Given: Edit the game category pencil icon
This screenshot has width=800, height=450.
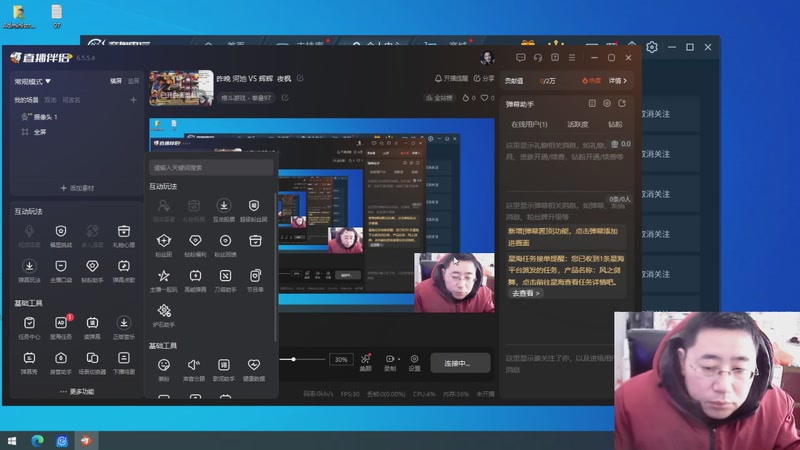Looking at the screenshot, I should [x=285, y=97].
